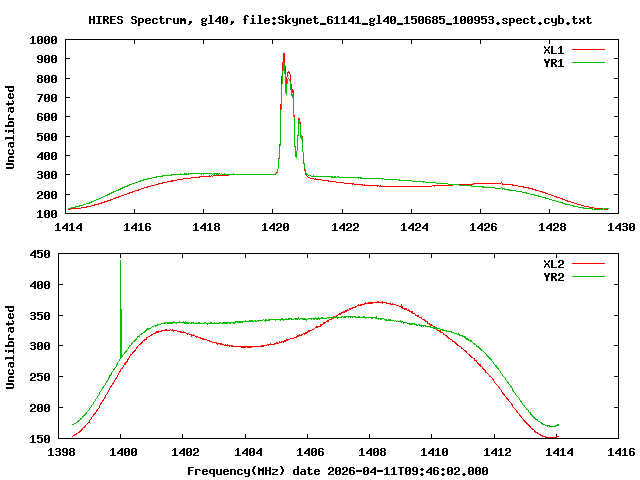Click the 1428 x-axis tick label

click(552, 227)
